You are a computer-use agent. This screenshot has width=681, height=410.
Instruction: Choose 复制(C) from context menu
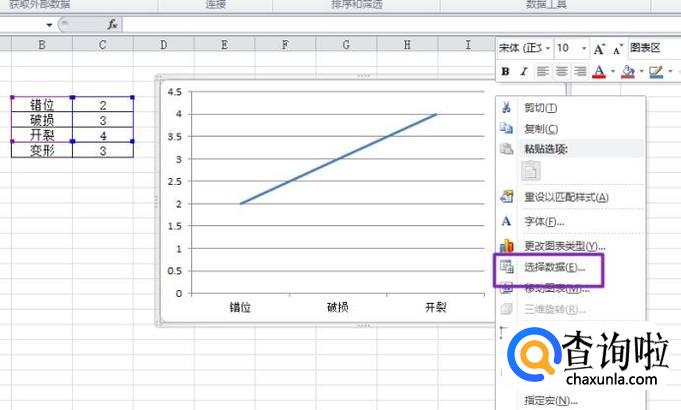(x=541, y=129)
